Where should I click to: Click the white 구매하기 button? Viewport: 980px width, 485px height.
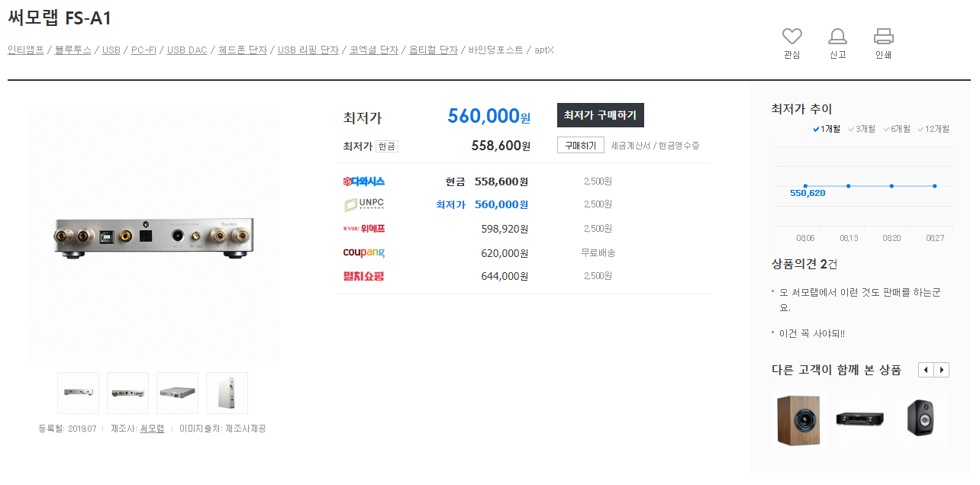click(x=581, y=145)
